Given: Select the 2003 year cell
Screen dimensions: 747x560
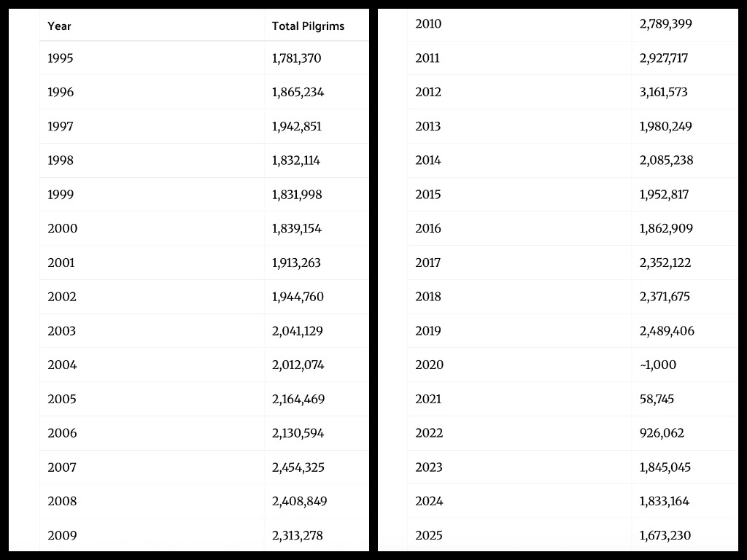Looking at the screenshot, I should click(62, 331).
